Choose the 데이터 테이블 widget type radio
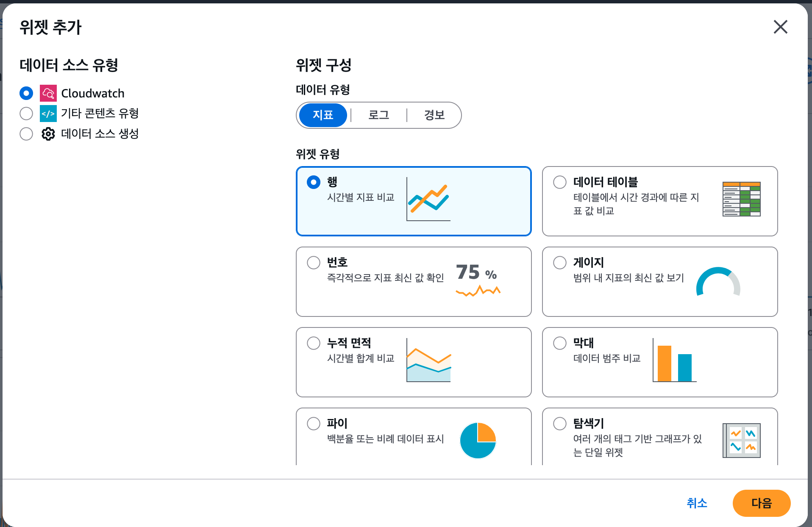The height and width of the screenshot is (527, 812). (560, 182)
